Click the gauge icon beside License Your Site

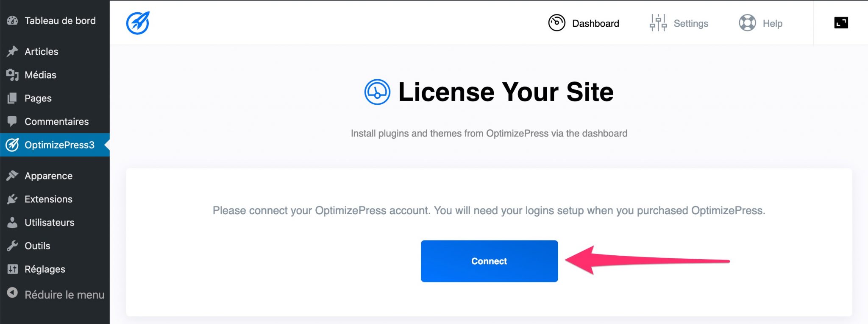(377, 92)
